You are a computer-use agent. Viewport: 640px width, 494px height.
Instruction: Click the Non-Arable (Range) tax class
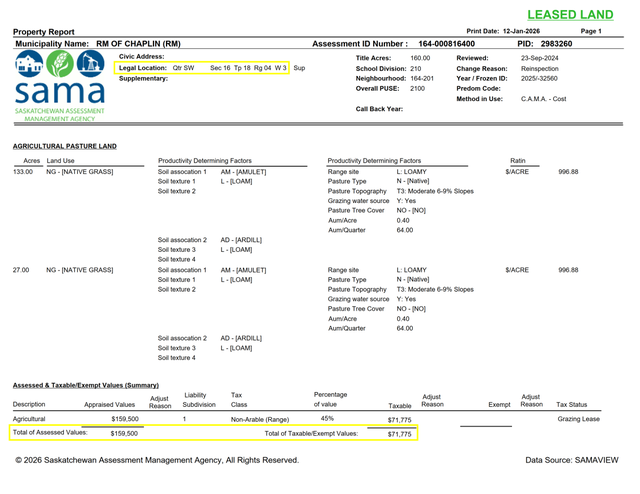pos(260,419)
